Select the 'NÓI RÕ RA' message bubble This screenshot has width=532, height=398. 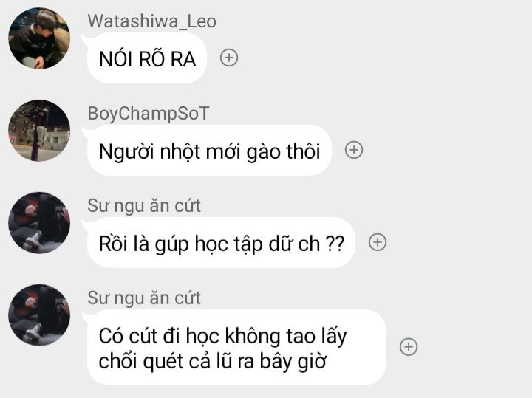pyautogui.click(x=147, y=58)
